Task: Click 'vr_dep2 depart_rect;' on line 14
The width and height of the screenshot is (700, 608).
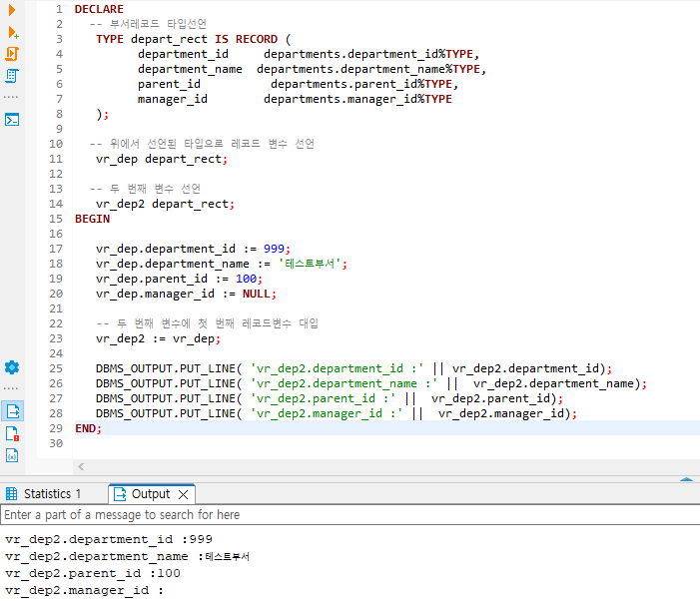Action: 165,204
